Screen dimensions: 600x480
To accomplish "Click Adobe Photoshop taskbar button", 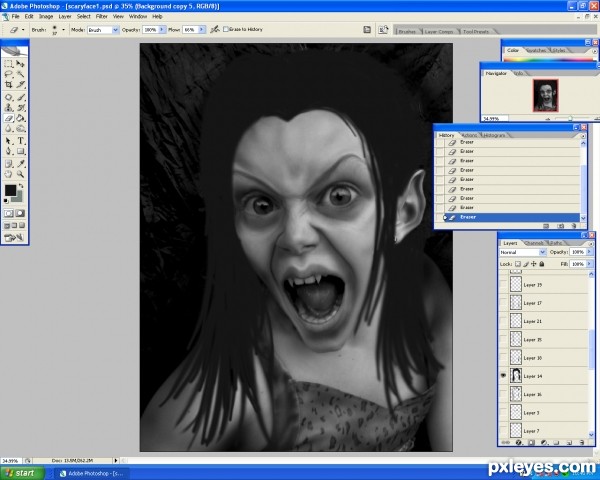I will 92,473.
